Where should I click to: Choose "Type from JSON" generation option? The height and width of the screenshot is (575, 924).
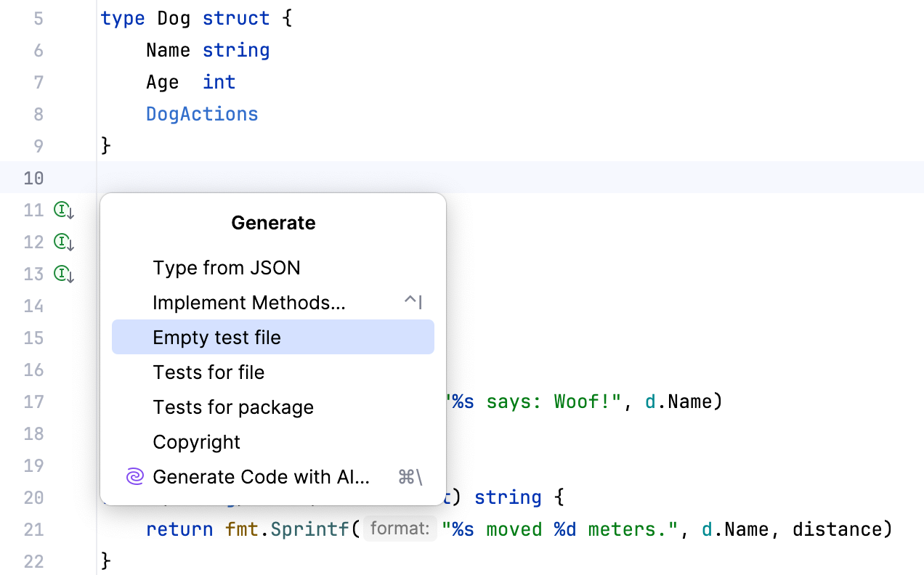[226, 267]
